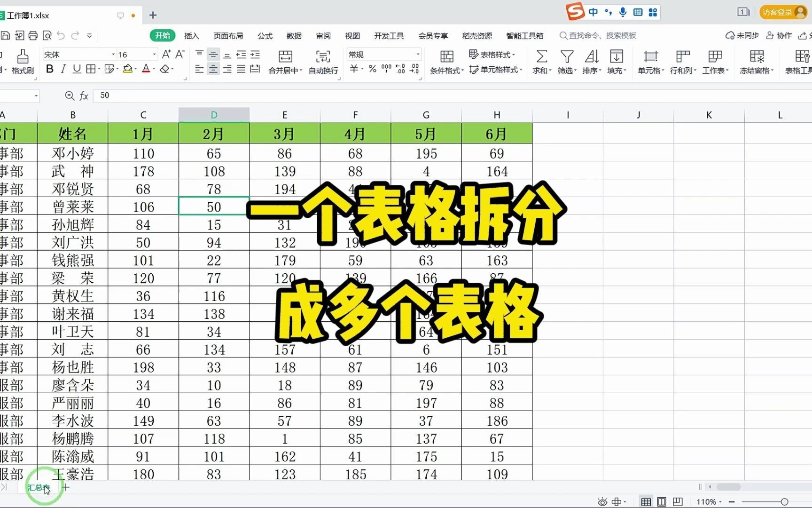The width and height of the screenshot is (812, 508).
Task: Click the zoom slider handle
Action: [784, 502]
